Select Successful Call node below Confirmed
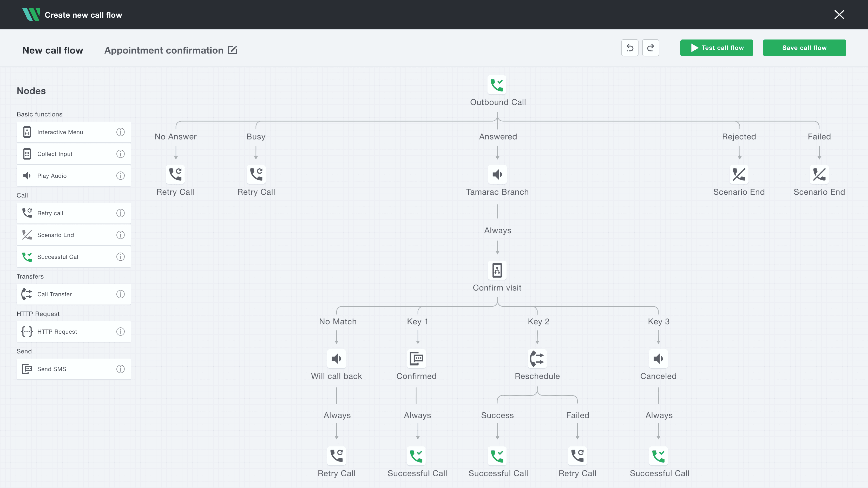The height and width of the screenshot is (488, 868). pos(417,456)
